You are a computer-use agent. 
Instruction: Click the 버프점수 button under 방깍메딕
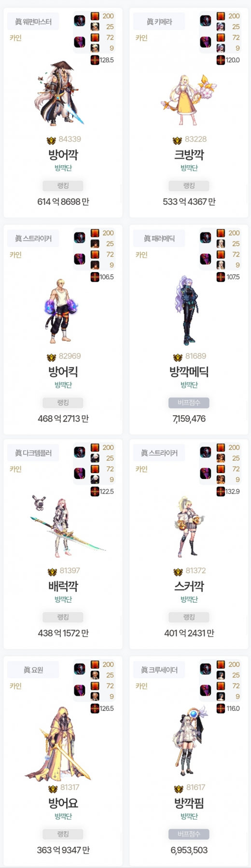pyautogui.click(x=189, y=403)
